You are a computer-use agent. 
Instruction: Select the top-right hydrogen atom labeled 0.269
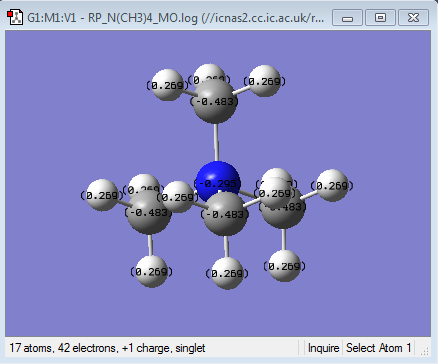[264, 81]
